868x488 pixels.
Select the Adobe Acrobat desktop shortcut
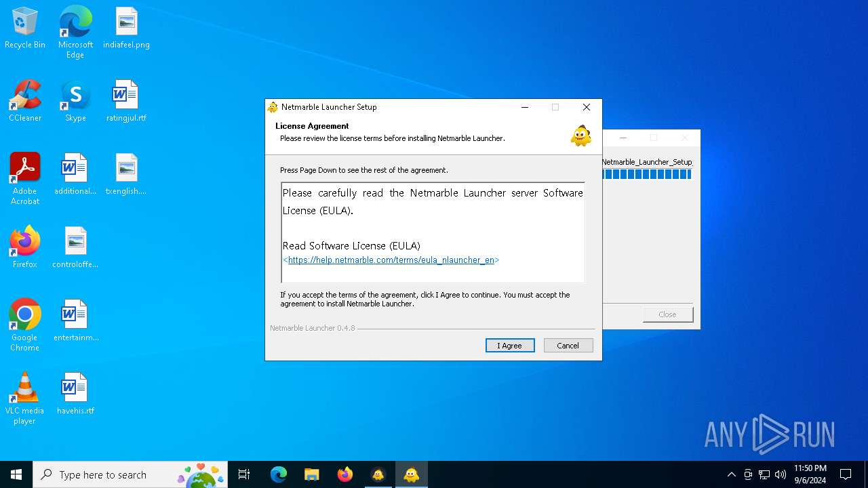(x=25, y=179)
